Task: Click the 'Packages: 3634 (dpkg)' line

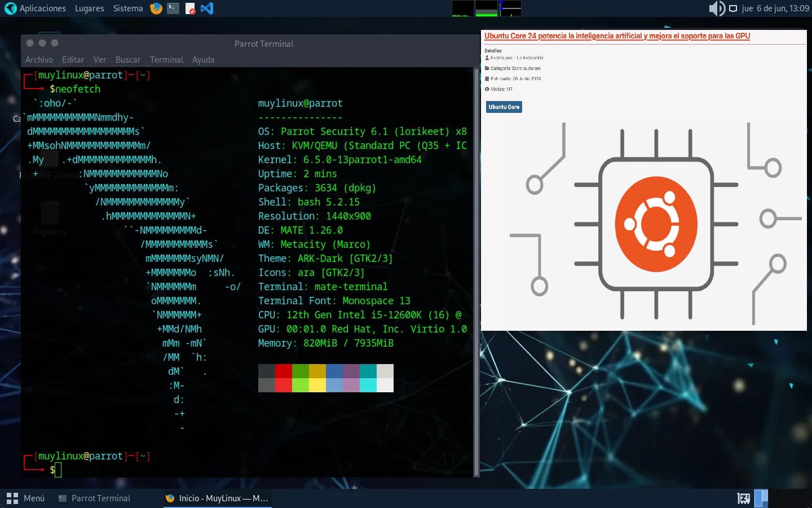Action: (x=317, y=188)
